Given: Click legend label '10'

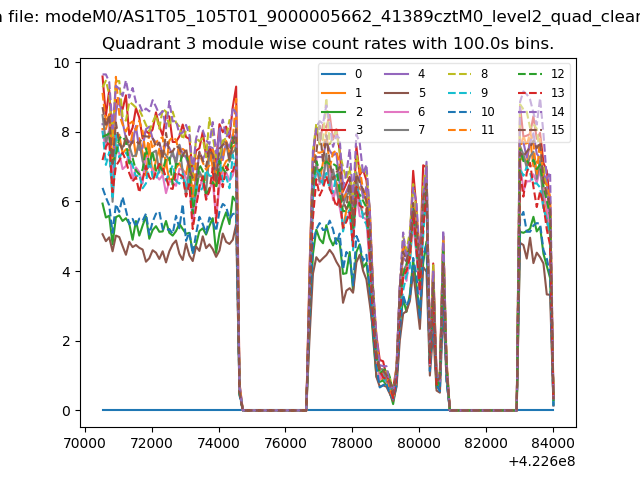Looking at the screenshot, I should point(487,111).
